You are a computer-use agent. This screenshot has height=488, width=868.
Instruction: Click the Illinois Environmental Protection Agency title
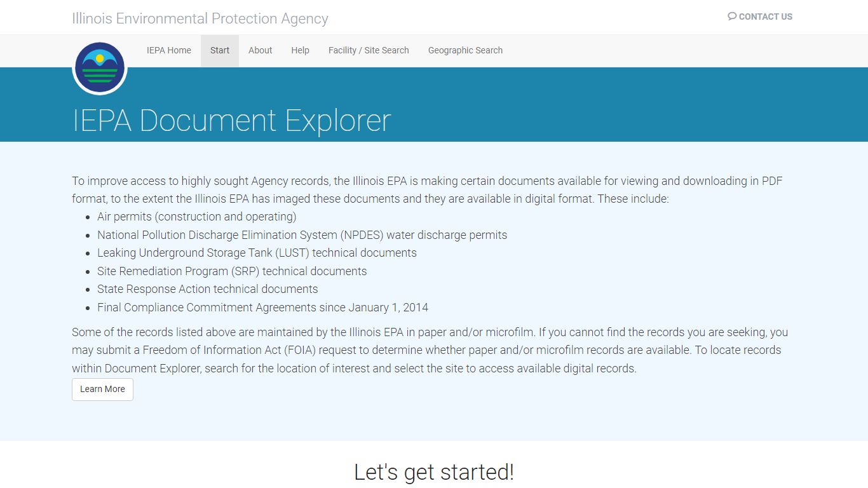pyautogui.click(x=200, y=18)
